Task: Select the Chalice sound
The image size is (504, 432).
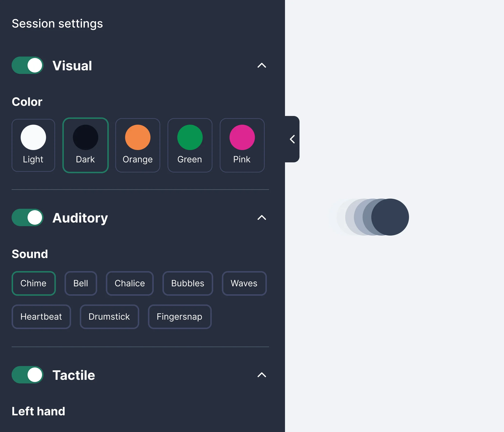Action: (x=129, y=283)
